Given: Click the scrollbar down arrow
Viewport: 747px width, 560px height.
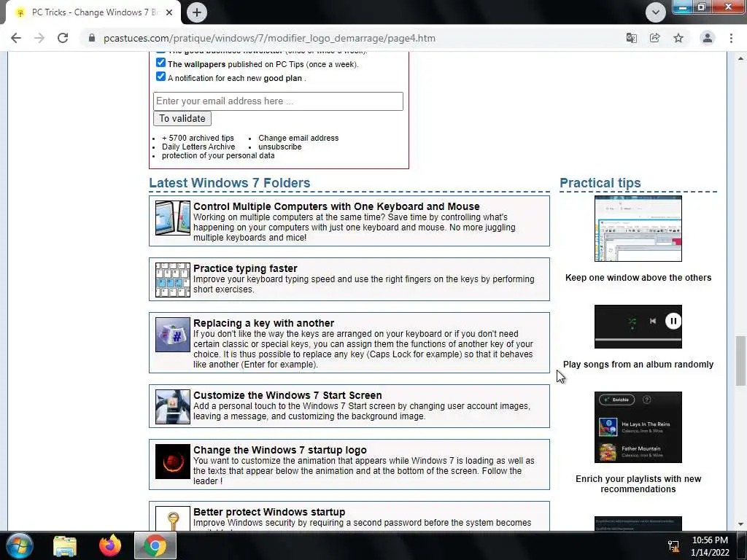Looking at the screenshot, I should 740,524.
